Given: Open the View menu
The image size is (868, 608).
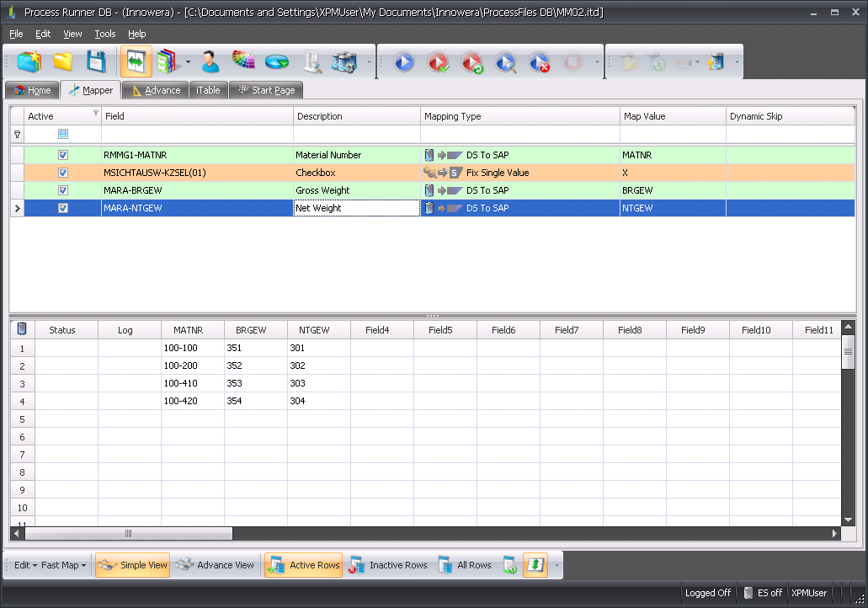Looking at the screenshot, I should click(72, 34).
